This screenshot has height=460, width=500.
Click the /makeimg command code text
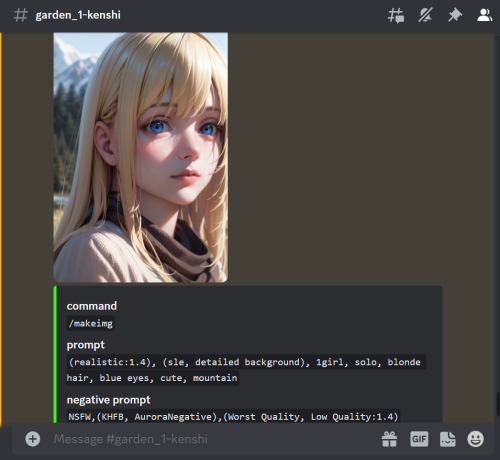(91, 323)
